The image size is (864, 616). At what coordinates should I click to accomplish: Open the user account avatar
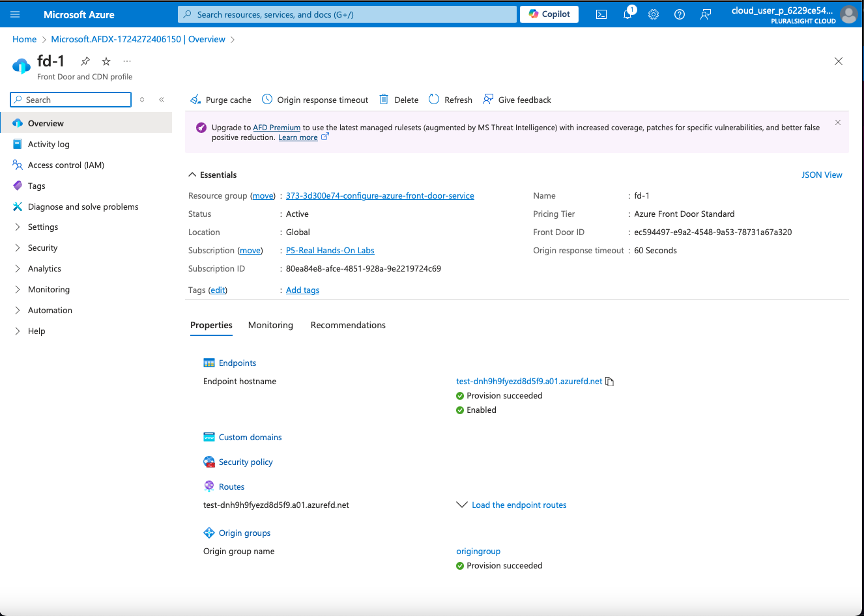pos(848,14)
